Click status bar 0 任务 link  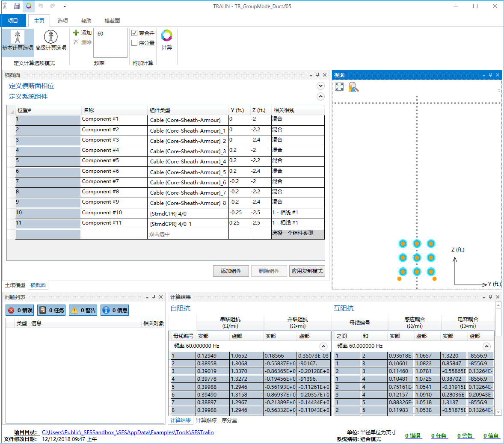pos(439,435)
